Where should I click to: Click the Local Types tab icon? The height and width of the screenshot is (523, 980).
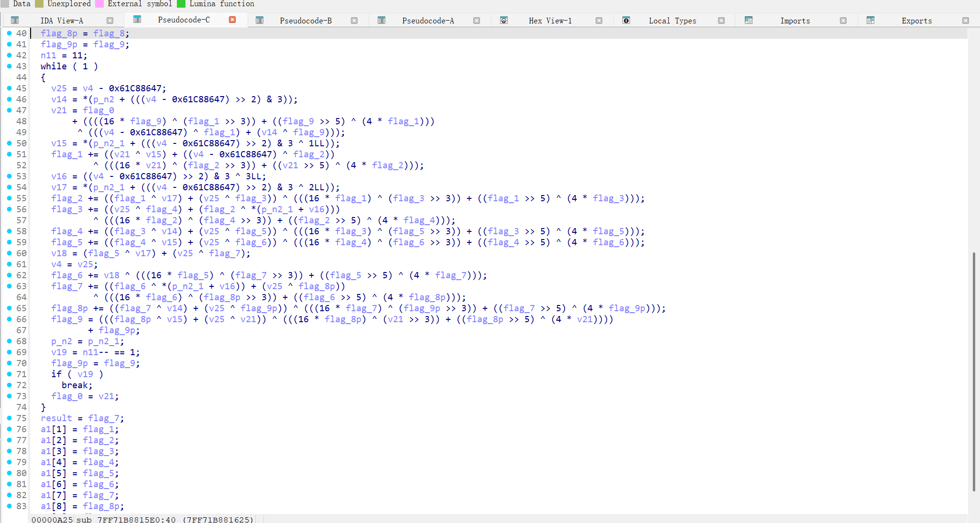click(626, 21)
